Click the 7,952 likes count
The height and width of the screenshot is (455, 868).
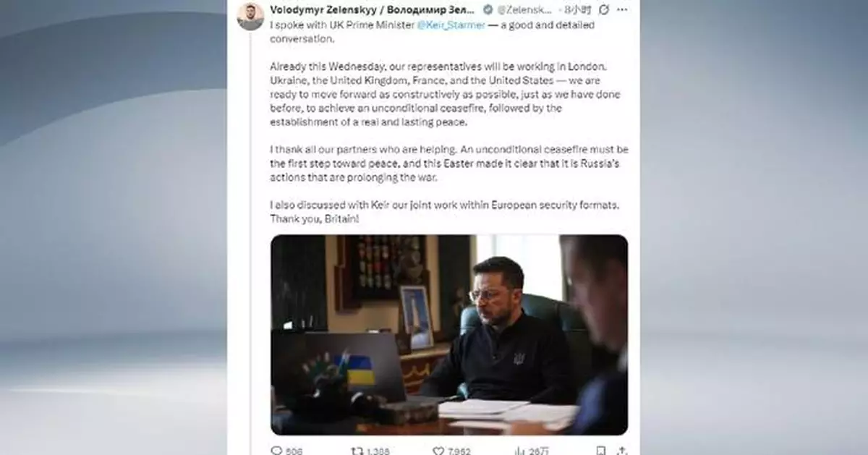(459, 451)
